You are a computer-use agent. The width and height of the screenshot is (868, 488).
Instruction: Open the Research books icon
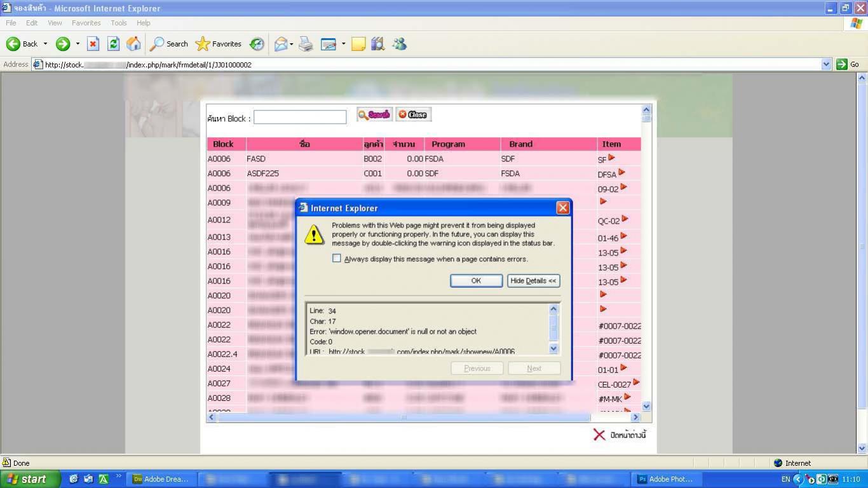[x=378, y=44]
